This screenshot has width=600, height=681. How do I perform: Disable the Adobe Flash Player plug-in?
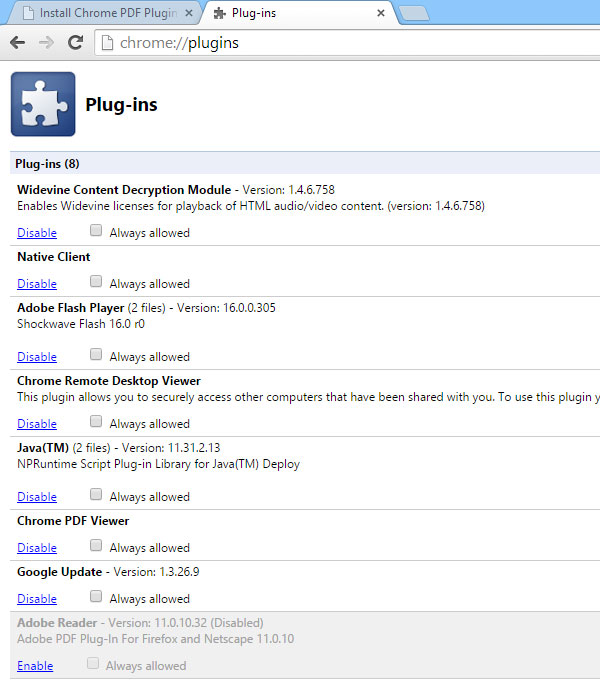click(x=37, y=357)
